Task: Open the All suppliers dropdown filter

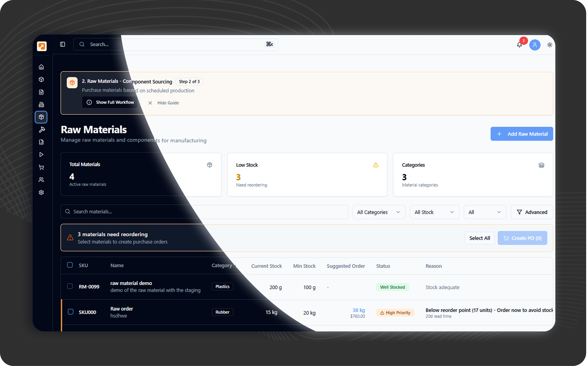Action: coord(485,212)
